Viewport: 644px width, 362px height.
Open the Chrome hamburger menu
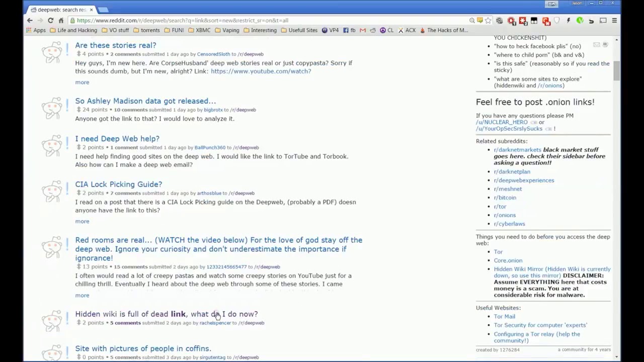(614, 21)
